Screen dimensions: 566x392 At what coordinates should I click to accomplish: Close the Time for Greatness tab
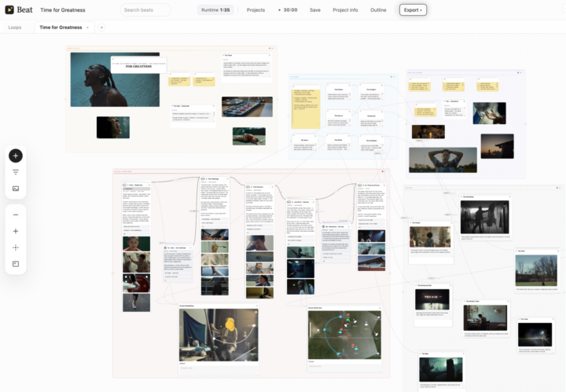point(87,27)
